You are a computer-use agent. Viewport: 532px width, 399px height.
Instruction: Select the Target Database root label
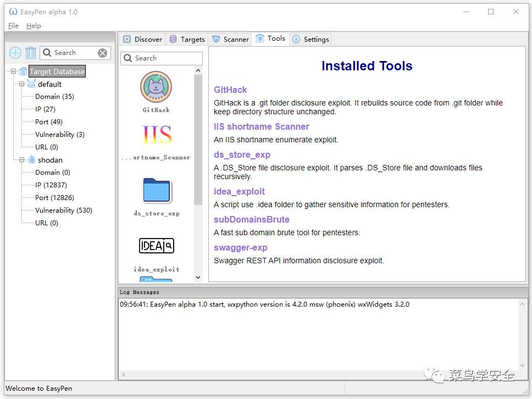tap(57, 71)
